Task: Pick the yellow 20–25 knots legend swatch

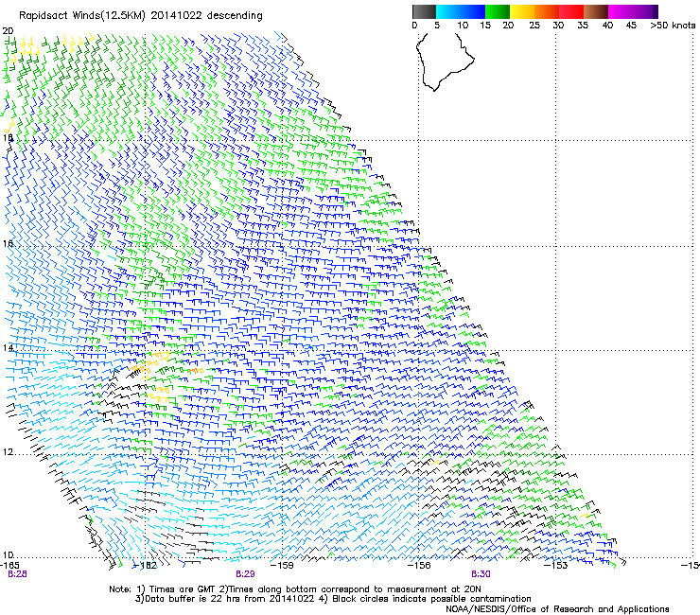Action: 522,11
